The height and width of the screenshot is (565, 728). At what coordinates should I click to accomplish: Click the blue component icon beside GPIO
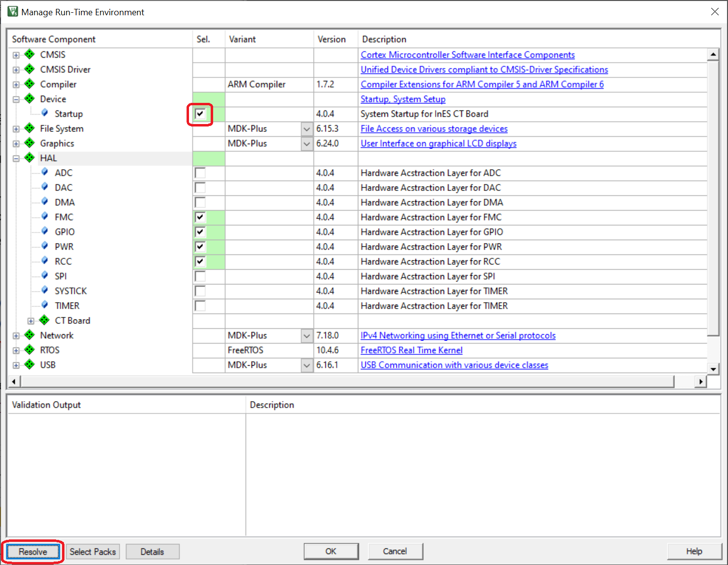pos(45,232)
